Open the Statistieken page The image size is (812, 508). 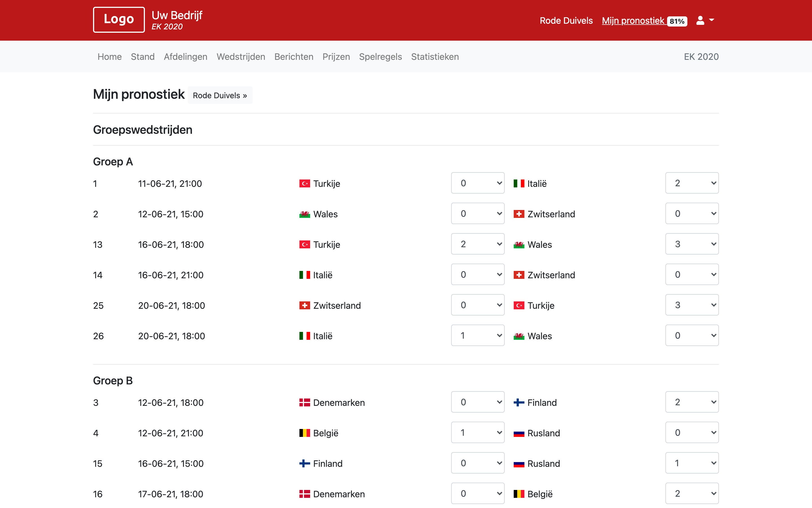point(435,56)
